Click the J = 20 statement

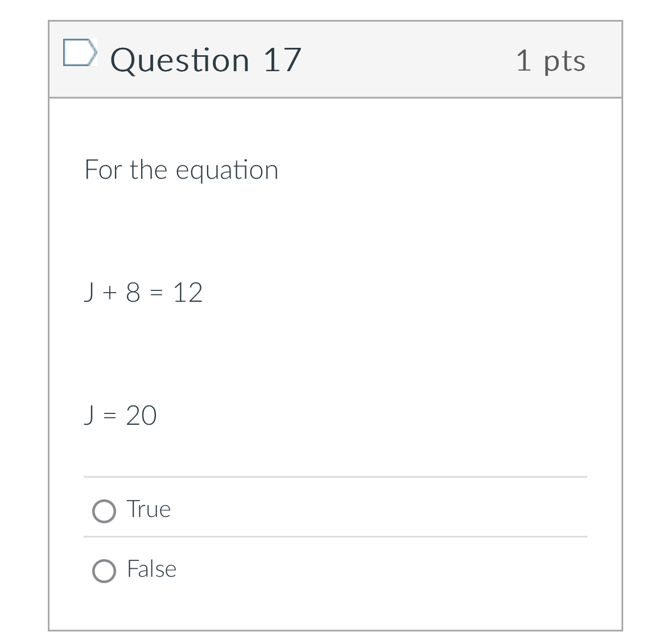pos(120,416)
